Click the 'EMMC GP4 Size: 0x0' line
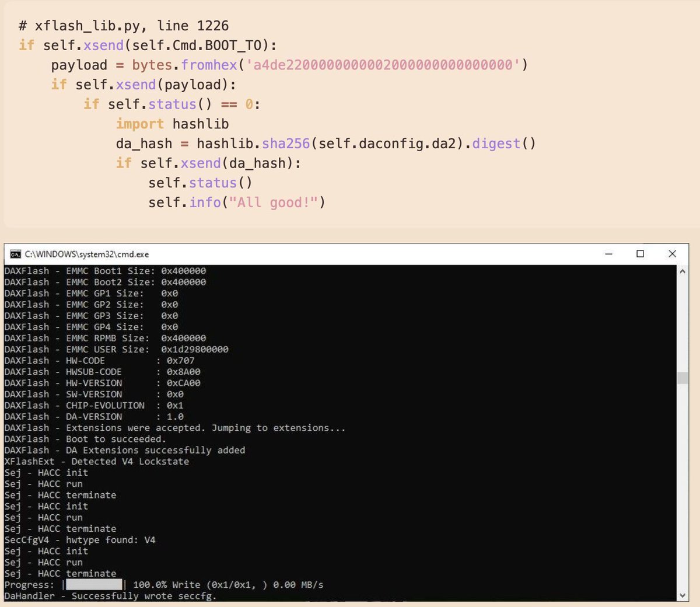The image size is (700, 607). point(91,327)
